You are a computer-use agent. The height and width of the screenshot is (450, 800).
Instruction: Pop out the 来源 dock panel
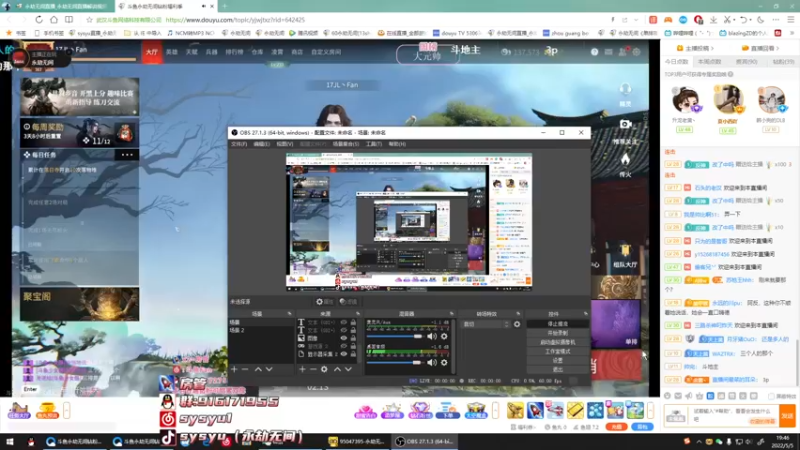click(358, 314)
